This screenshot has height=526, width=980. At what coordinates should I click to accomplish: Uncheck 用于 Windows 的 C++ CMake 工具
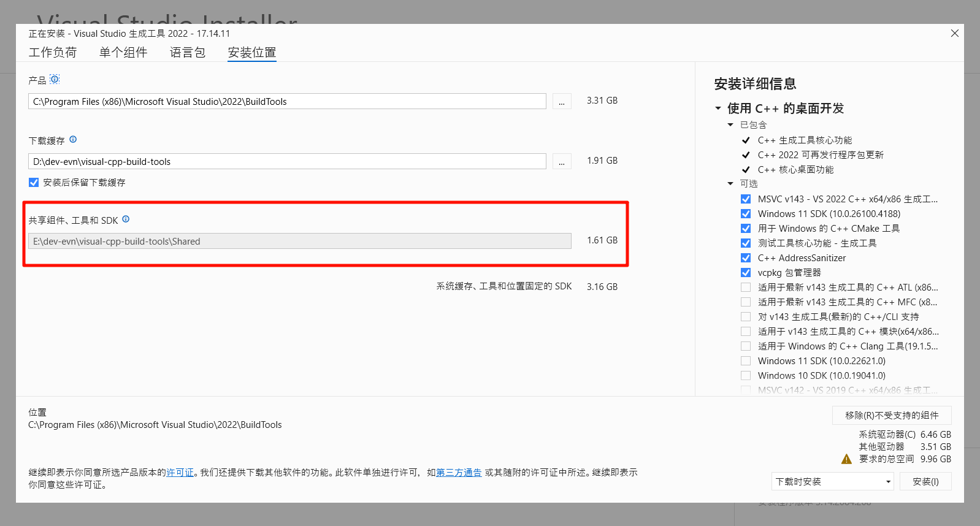(x=746, y=228)
